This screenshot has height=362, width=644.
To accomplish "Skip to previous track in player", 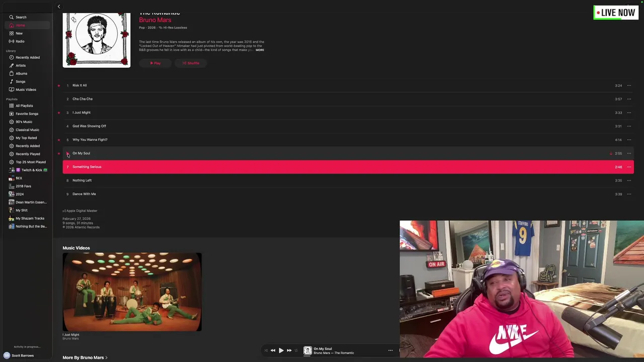I will 273,350.
